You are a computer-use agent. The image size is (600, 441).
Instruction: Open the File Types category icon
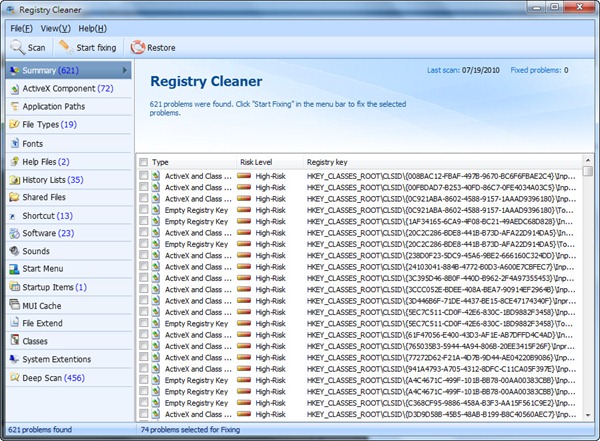click(13, 125)
